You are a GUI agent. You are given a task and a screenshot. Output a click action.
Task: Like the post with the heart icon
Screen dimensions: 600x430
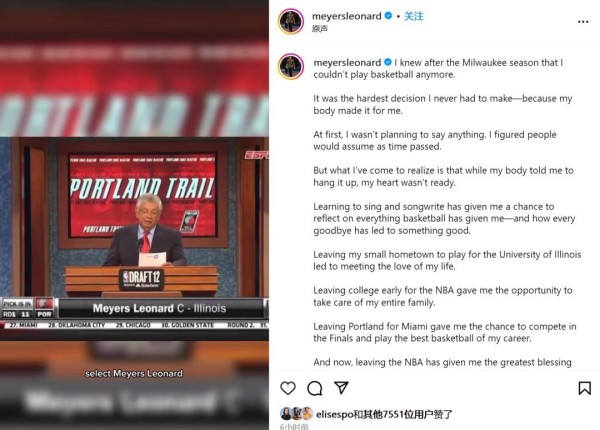(x=288, y=388)
